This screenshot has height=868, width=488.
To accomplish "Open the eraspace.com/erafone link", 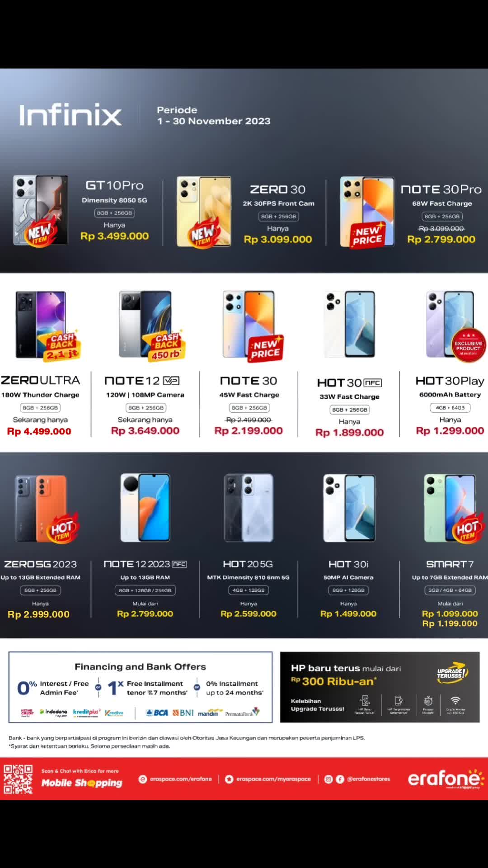I will pos(175,779).
